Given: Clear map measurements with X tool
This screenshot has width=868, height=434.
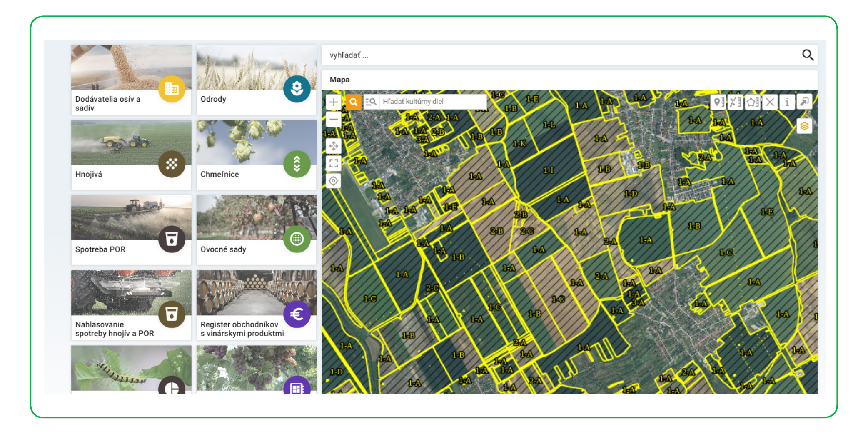Looking at the screenshot, I should click(x=770, y=102).
